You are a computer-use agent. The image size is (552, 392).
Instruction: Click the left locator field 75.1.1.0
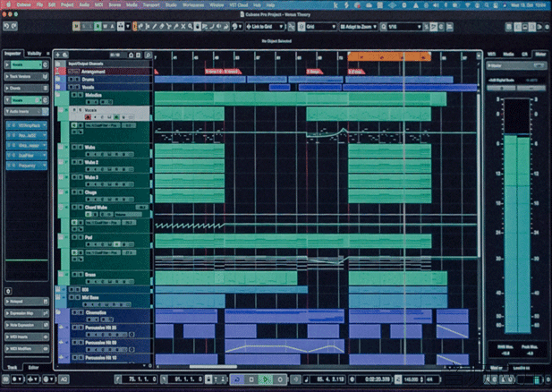140,379
